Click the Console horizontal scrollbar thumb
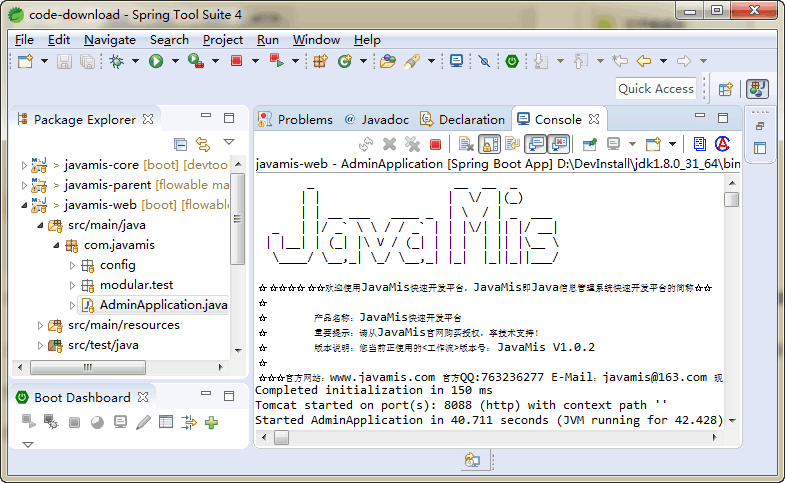The height and width of the screenshot is (483, 785). pyautogui.click(x=281, y=437)
